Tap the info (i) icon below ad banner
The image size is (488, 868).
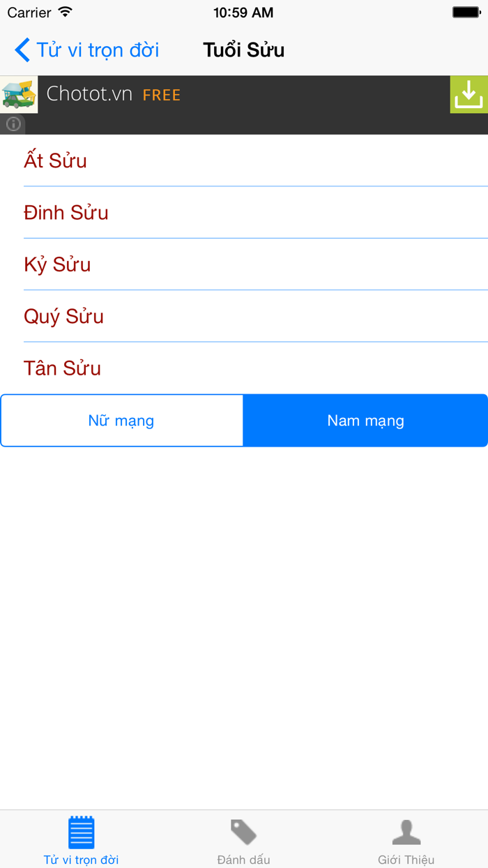pyautogui.click(x=13, y=124)
